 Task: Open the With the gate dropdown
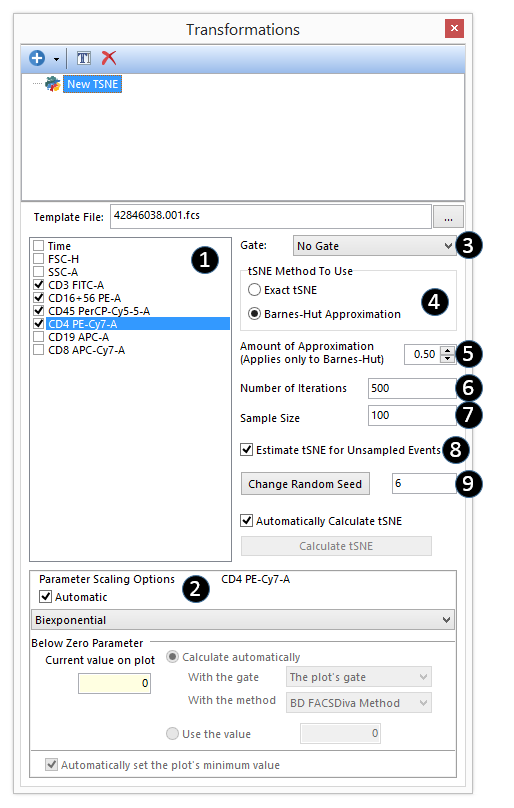[359, 677]
